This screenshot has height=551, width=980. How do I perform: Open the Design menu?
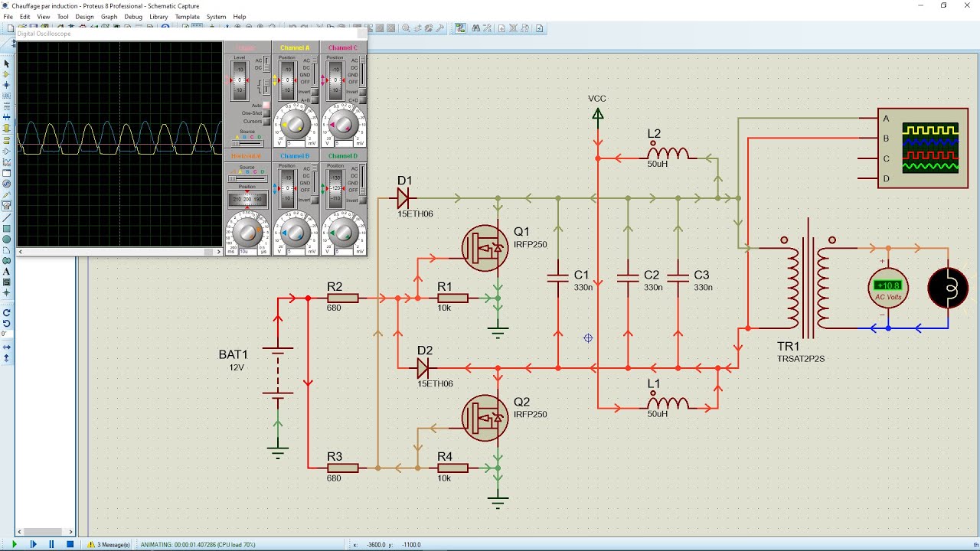tap(84, 16)
